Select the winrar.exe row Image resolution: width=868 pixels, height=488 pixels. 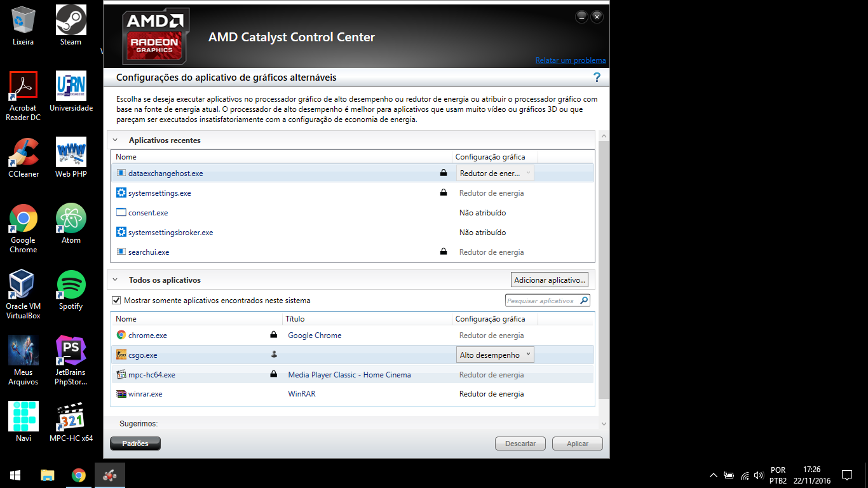(x=353, y=394)
